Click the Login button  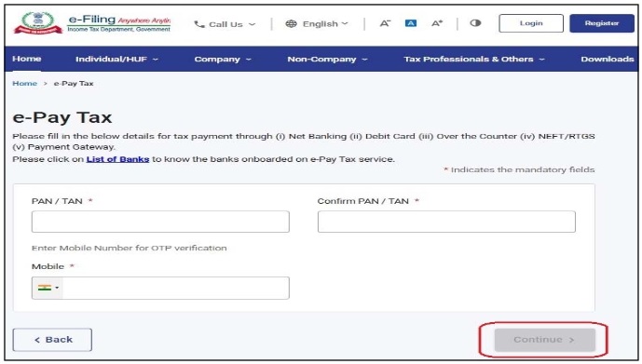coord(531,23)
